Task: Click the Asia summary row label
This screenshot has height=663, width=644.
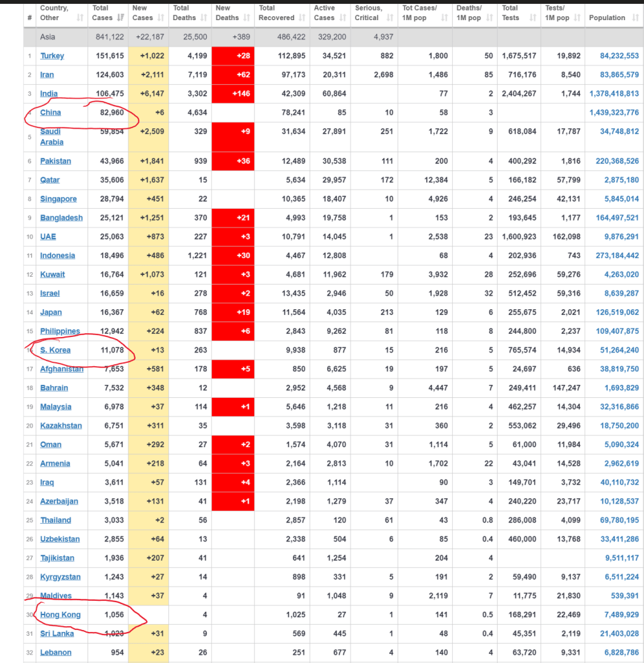Action: 48,37
